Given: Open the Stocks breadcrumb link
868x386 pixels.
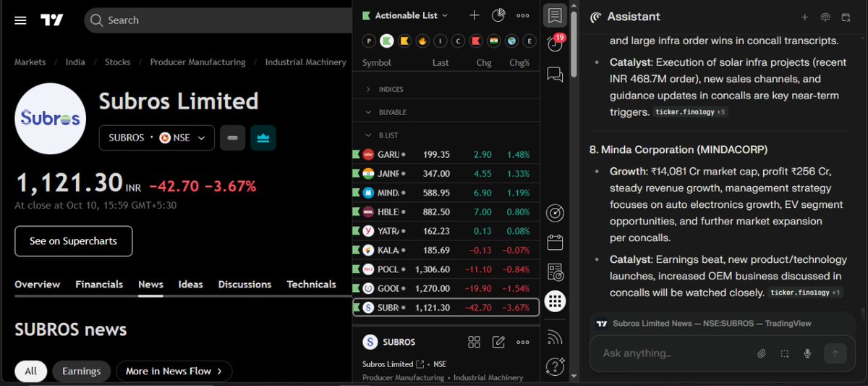Looking at the screenshot, I should (117, 62).
